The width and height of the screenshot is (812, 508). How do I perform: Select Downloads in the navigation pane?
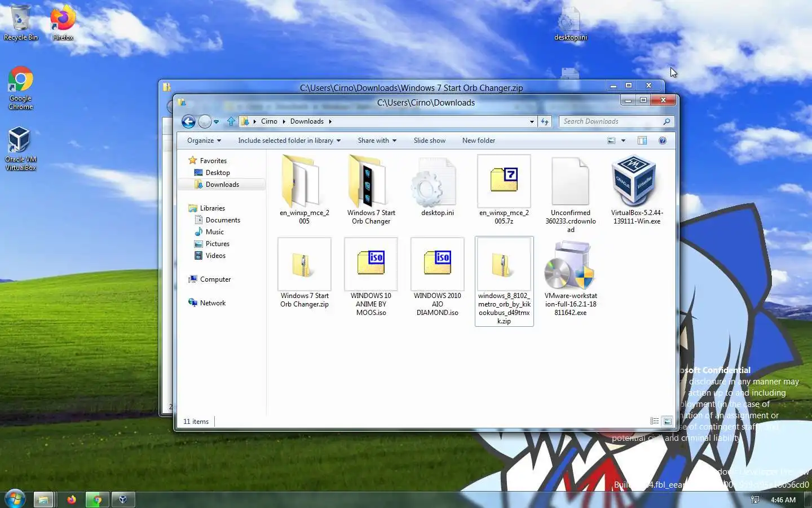pos(222,185)
